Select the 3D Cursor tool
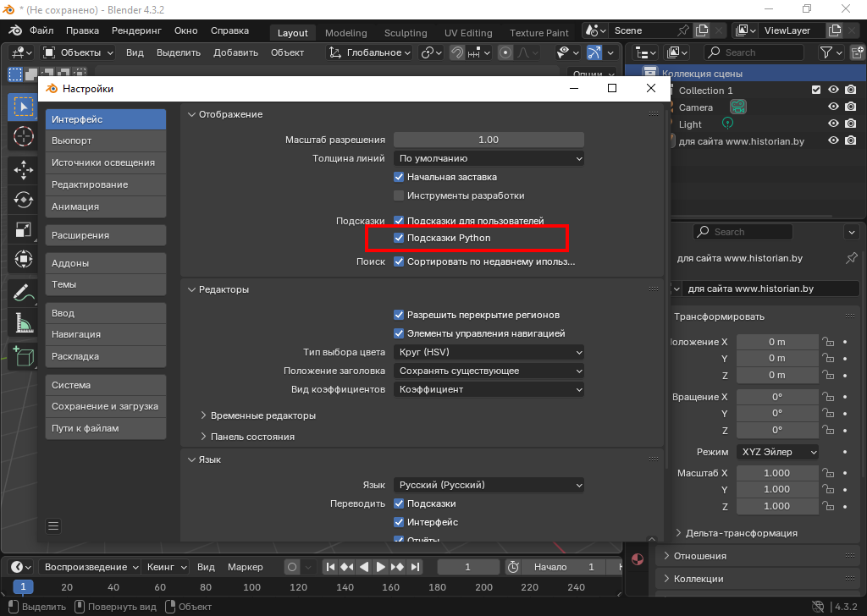867x616 pixels. [x=23, y=136]
